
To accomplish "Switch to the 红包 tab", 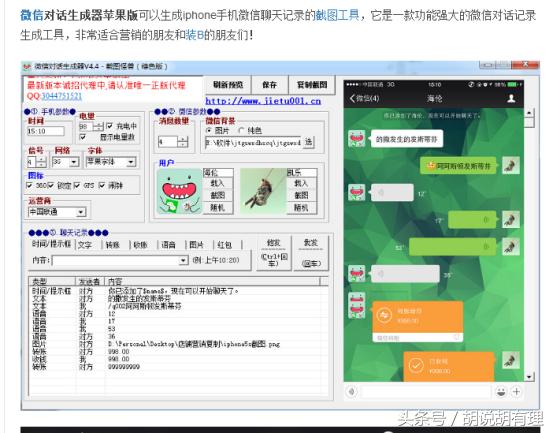I will point(224,245).
